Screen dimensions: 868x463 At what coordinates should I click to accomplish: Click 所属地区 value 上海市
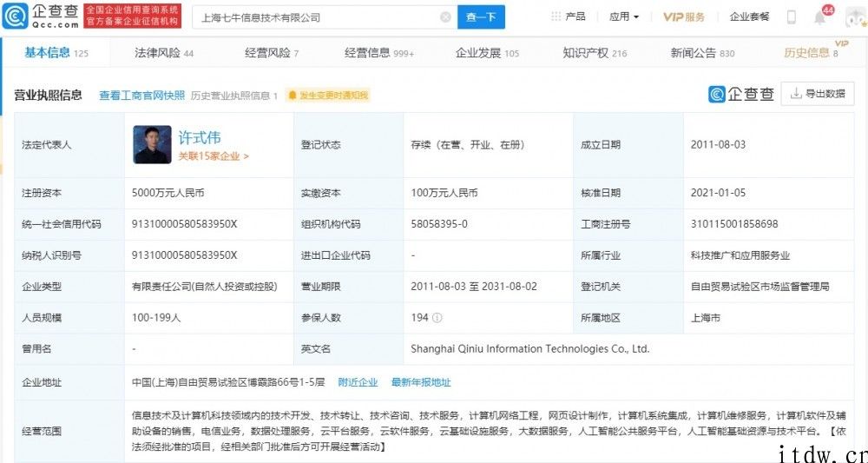click(705, 318)
